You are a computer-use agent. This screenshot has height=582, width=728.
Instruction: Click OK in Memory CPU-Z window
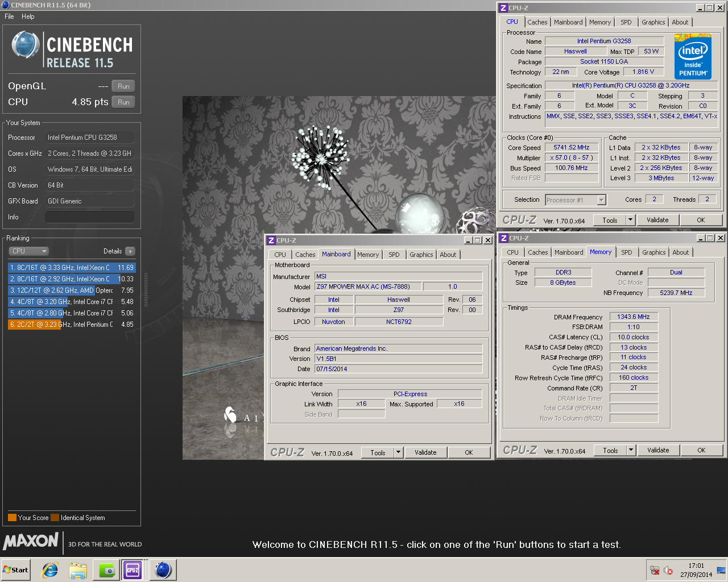[701, 451]
